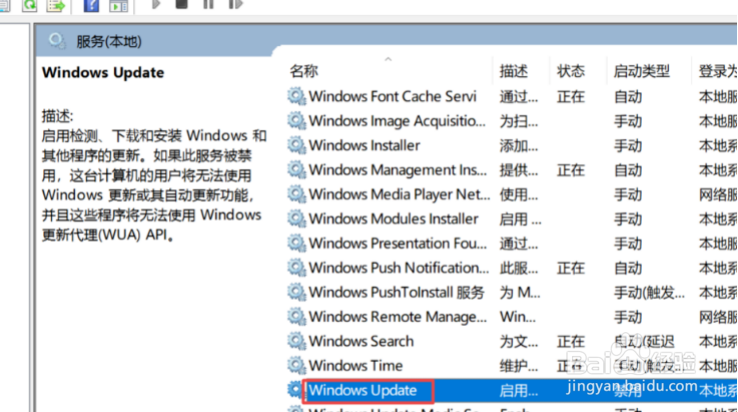Image resolution: width=738 pixels, height=412 pixels.
Task: Click 手动 startup type of Windows Installer
Action: point(627,145)
